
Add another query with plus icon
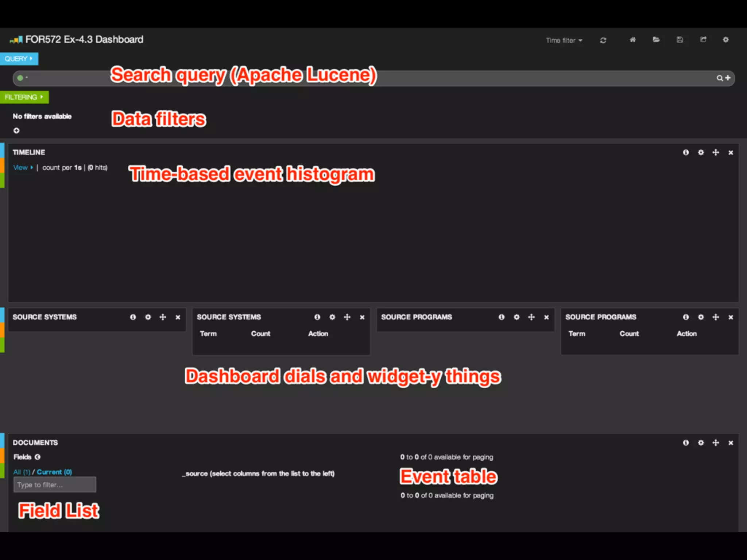[728, 78]
